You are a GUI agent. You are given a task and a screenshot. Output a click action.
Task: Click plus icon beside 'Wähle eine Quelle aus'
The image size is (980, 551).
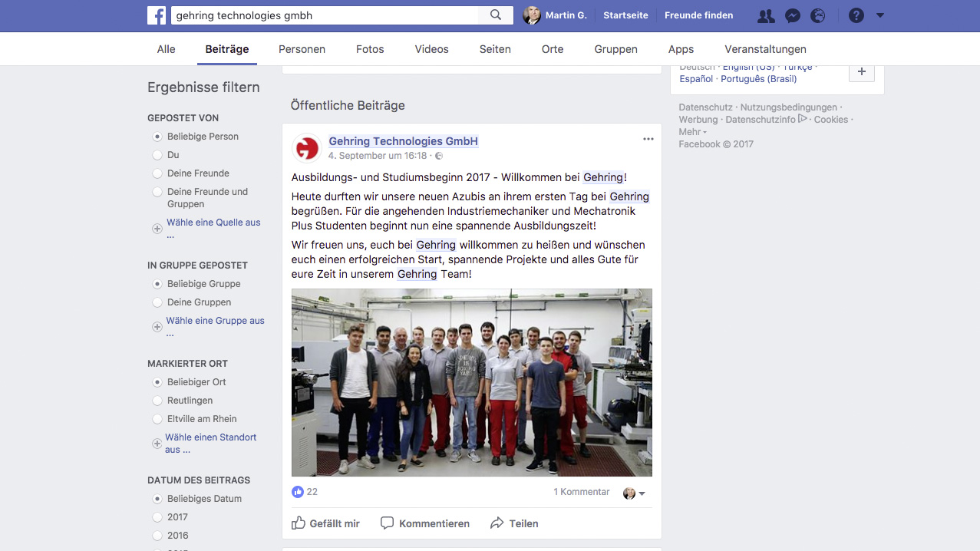click(x=157, y=229)
